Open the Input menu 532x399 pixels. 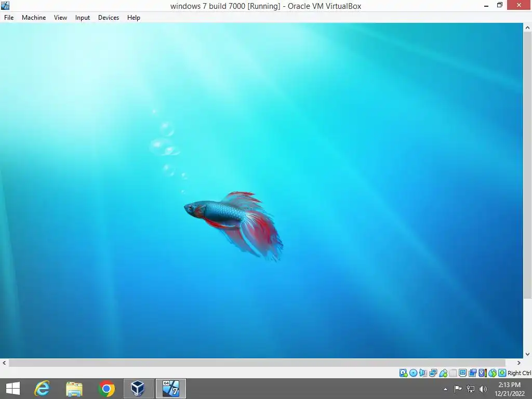83,18
